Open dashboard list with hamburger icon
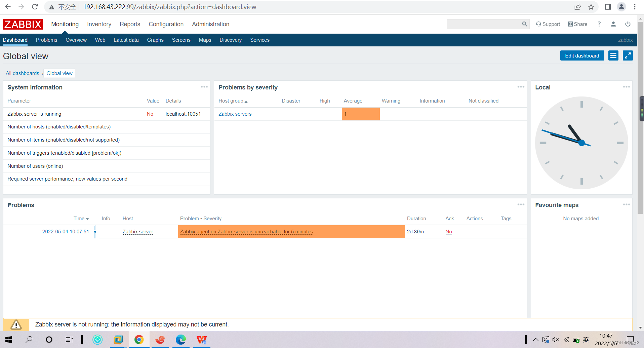Image resolution: width=644 pixels, height=348 pixels. point(613,55)
